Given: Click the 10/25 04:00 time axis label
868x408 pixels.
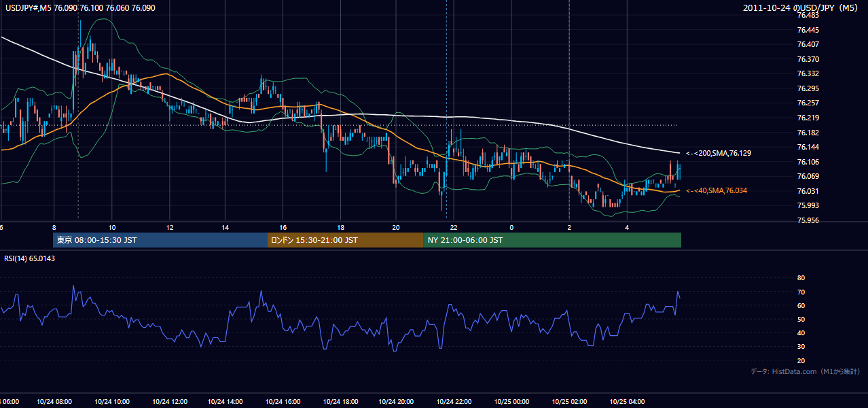Looking at the screenshot, I should click(x=626, y=402).
